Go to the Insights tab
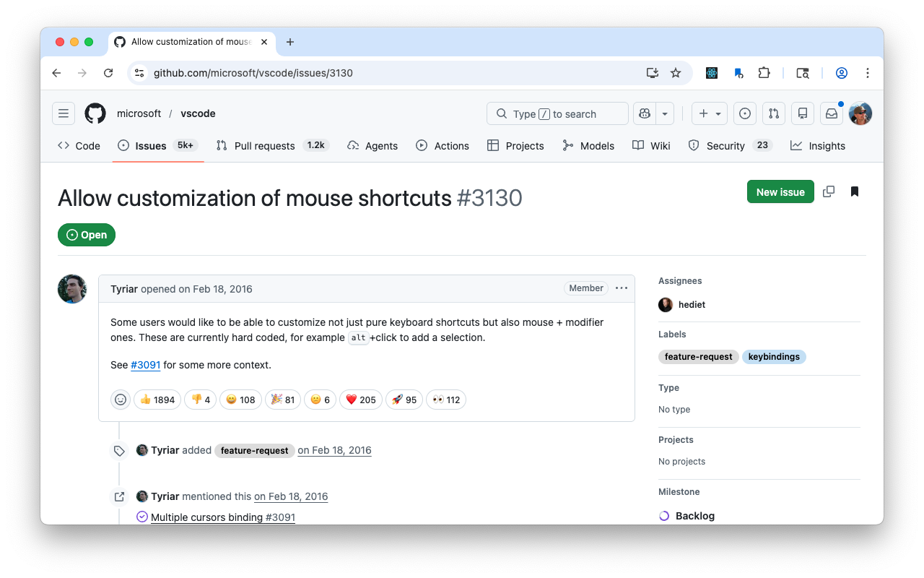 (818, 145)
